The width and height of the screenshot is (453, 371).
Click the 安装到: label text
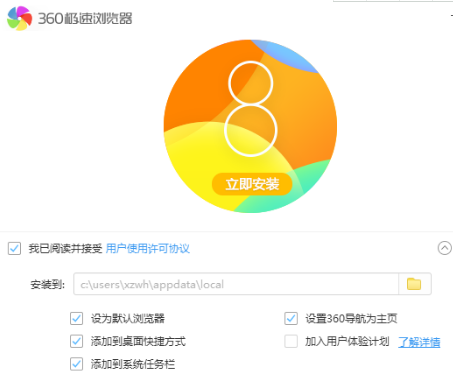tap(47, 285)
